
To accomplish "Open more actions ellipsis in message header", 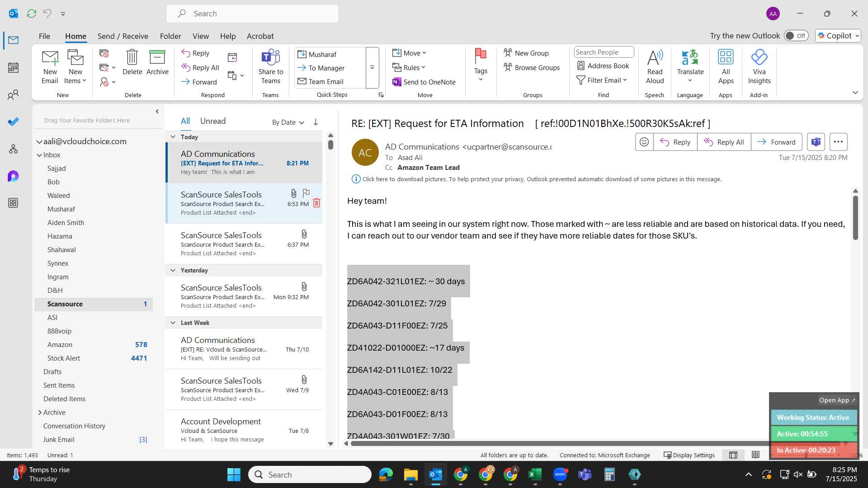I will [838, 142].
